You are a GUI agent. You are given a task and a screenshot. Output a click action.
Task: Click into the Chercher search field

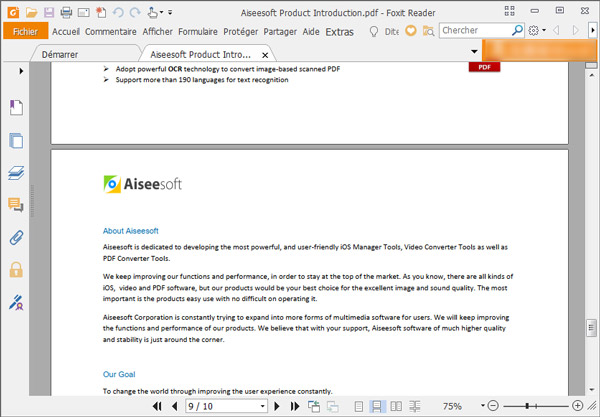click(476, 30)
